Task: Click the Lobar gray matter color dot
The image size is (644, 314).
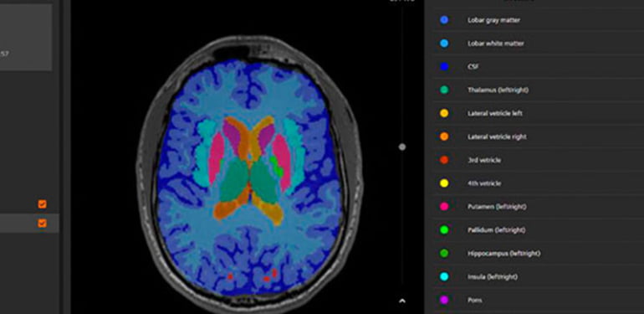Action: coord(444,20)
